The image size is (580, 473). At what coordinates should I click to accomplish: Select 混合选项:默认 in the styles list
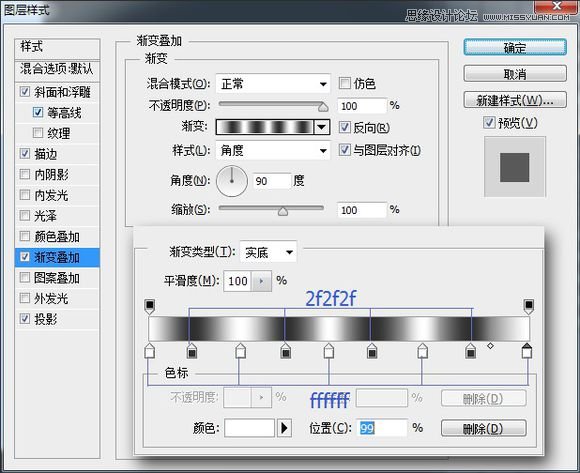click(57, 69)
